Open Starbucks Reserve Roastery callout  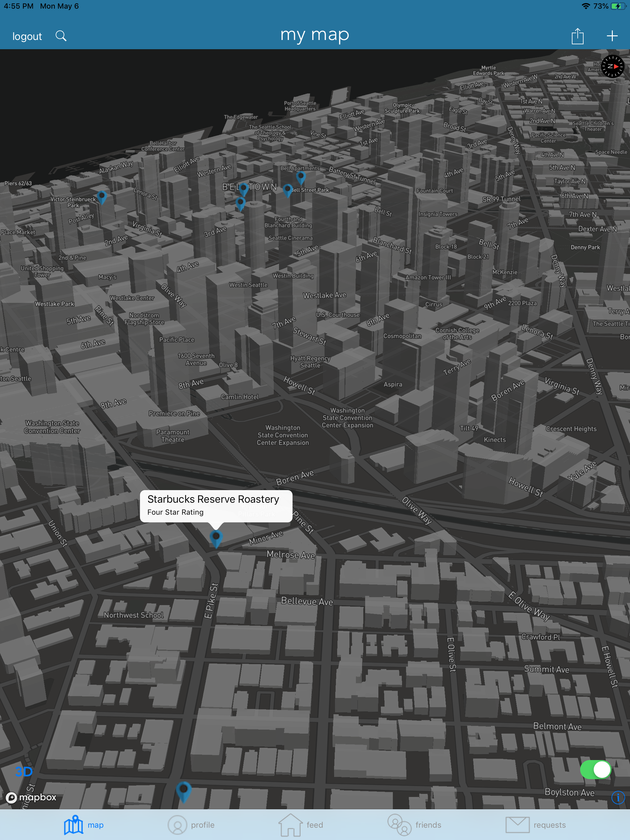(x=216, y=506)
